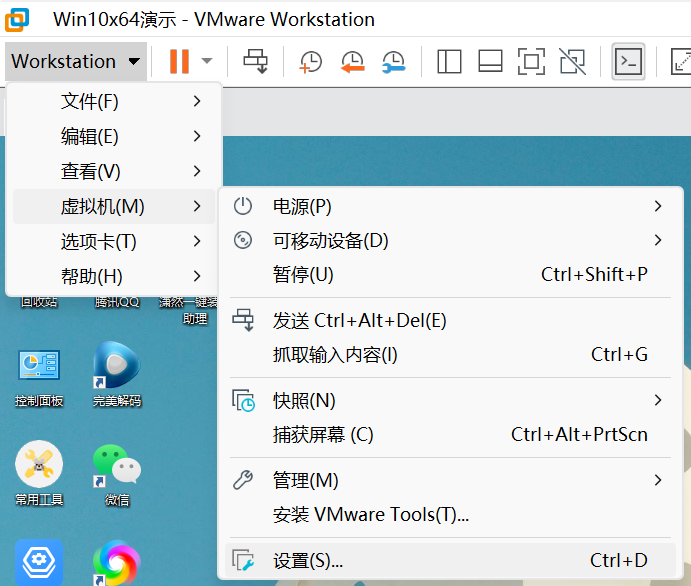The height and width of the screenshot is (586, 691).
Task: Open the snapshot manager wrench-clock icon
Action: (394, 61)
